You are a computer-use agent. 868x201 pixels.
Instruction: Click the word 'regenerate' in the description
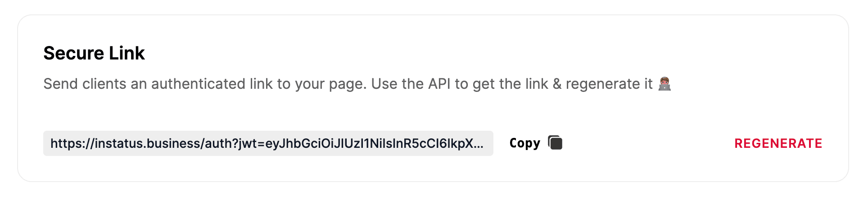pyautogui.click(x=603, y=84)
